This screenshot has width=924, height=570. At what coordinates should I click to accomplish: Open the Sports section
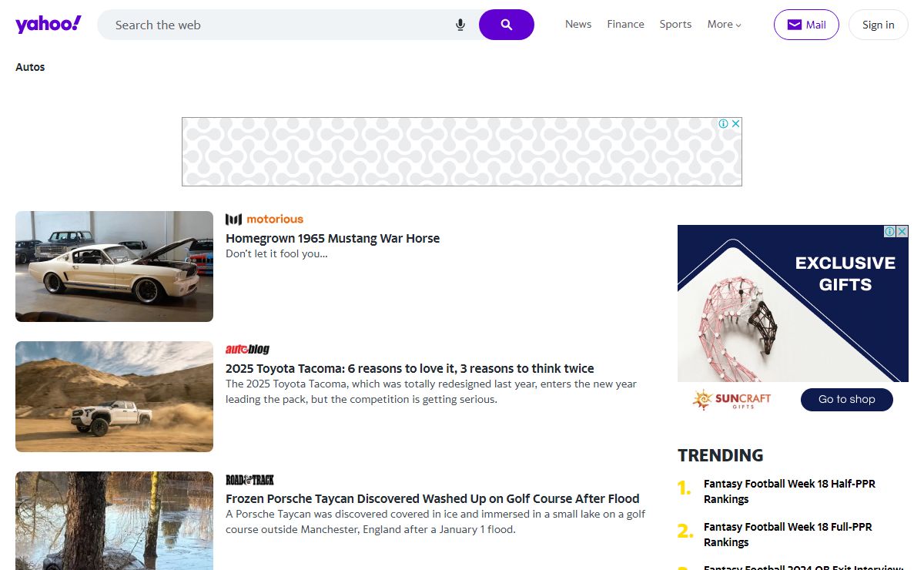coord(675,25)
